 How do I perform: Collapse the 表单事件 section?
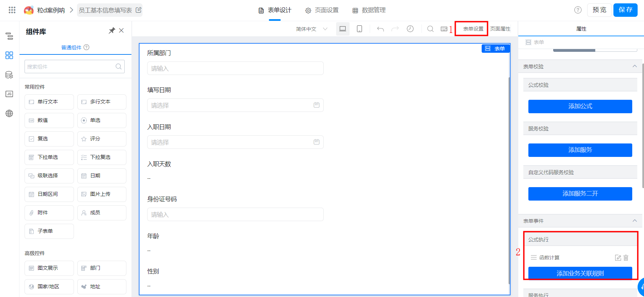634,221
